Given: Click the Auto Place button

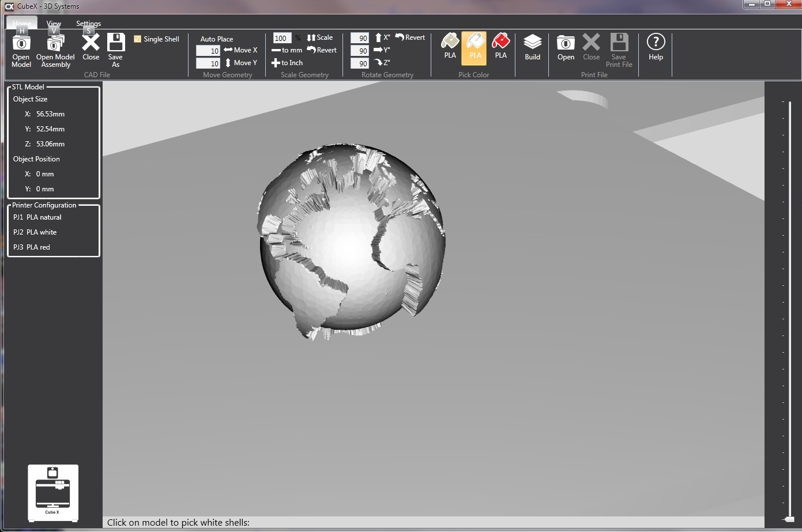Looking at the screenshot, I should pyautogui.click(x=217, y=39).
